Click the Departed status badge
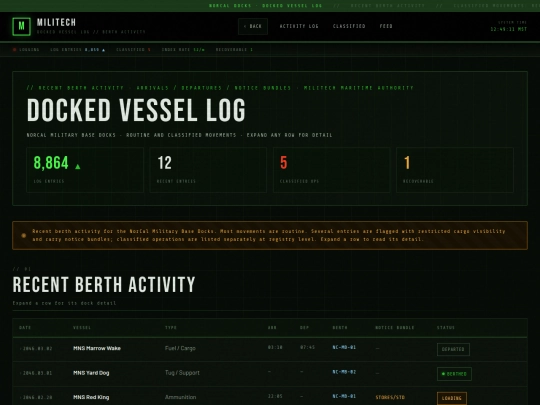The image size is (540, 405). click(453, 349)
